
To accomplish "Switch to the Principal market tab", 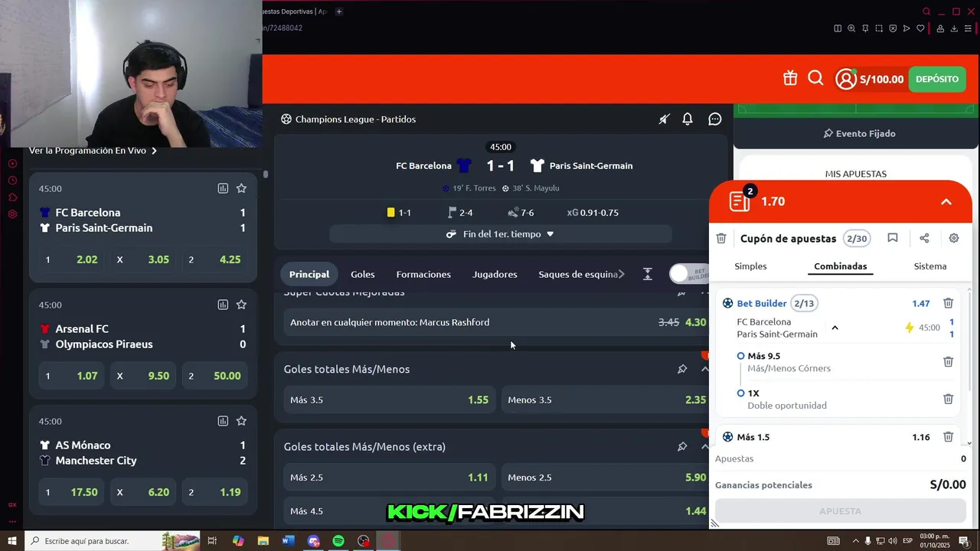I will coord(309,274).
